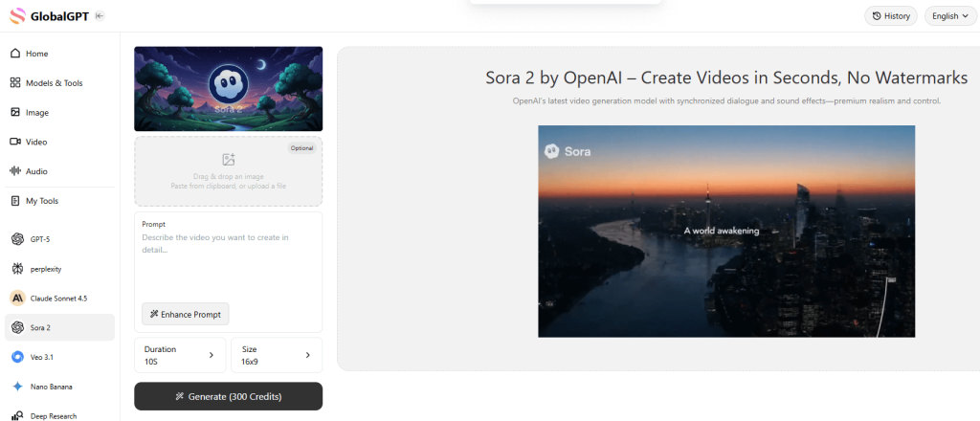Click the wand icon on Generate button
The width and height of the screenshot is (980, 421).
tap(180, 396)
